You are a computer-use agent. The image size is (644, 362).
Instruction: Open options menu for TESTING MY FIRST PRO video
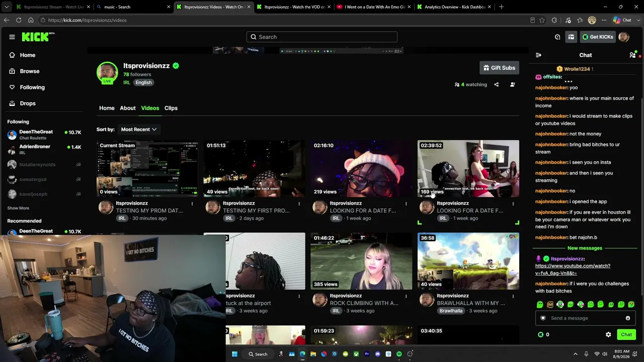pos(299,204)
